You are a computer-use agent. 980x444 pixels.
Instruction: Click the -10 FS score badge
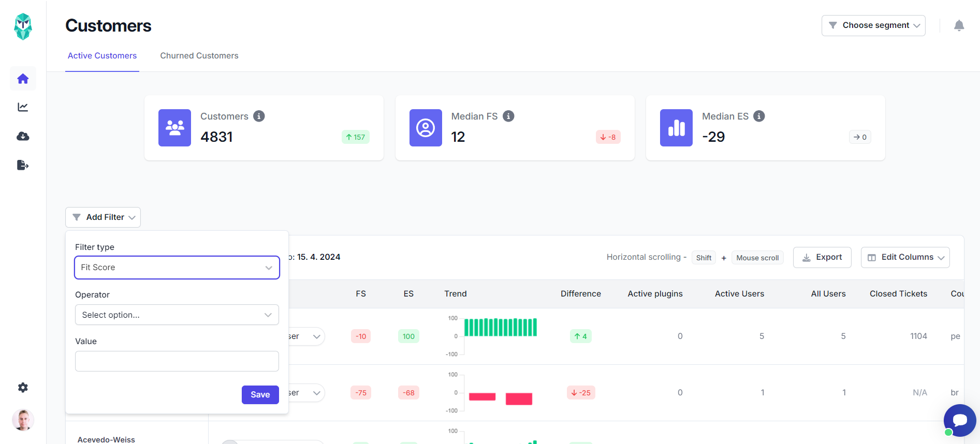coord(361,336)
